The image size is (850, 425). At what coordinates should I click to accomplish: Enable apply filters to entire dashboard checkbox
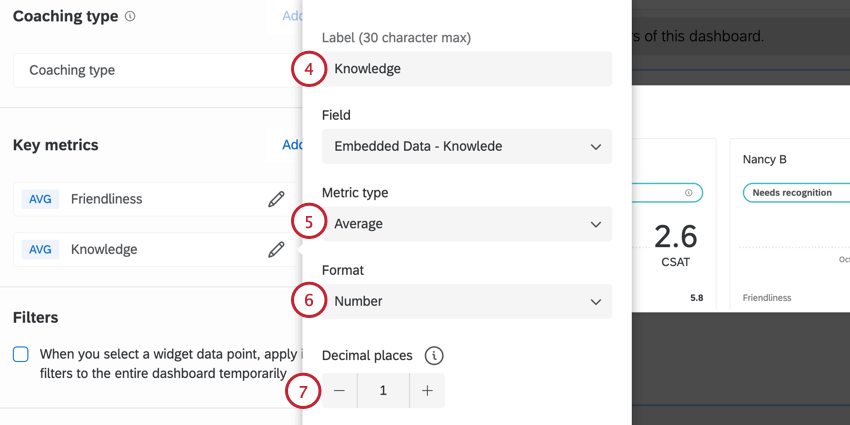coord(21,354)
